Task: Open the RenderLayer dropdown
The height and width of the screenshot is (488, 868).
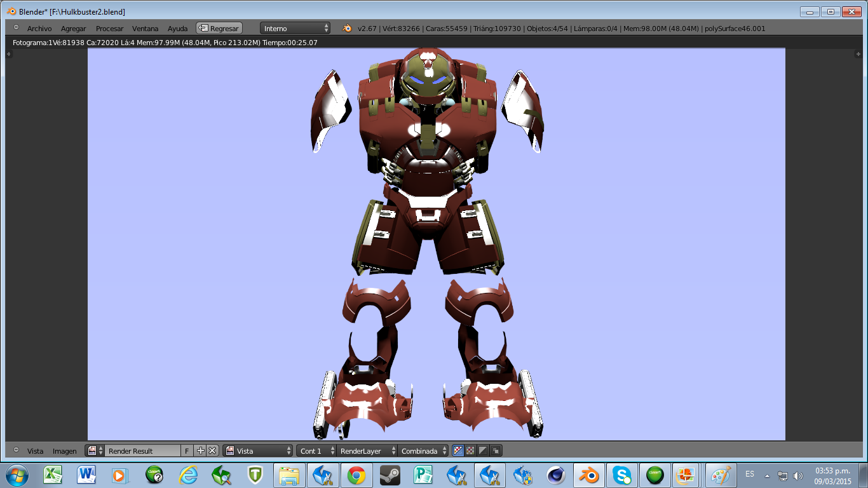Action: coord(367,451)
